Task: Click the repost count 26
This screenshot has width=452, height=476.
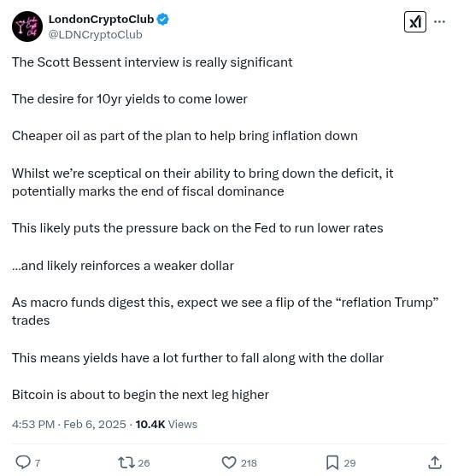Action: [144, 463]
